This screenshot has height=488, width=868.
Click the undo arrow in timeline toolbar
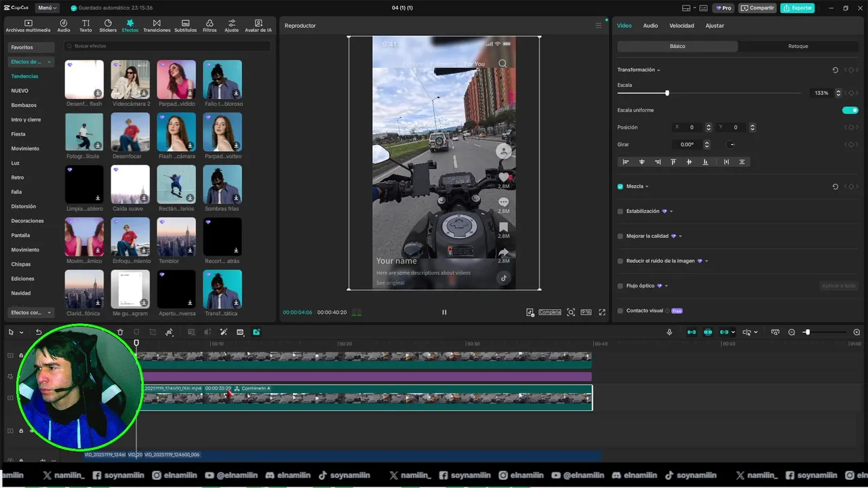[x=39, y=332]
